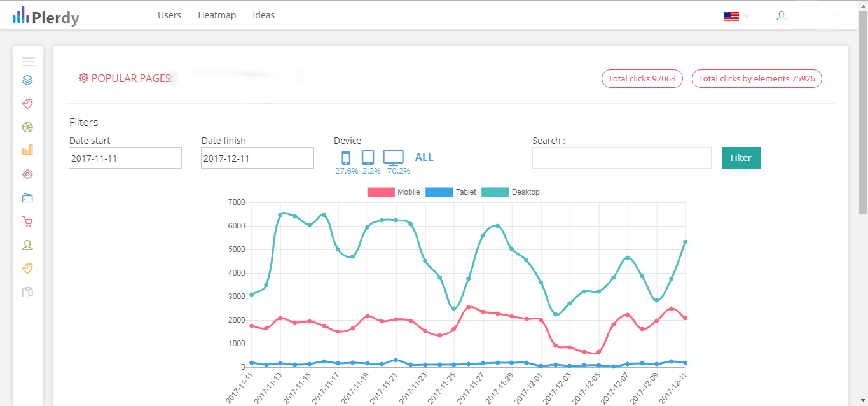868x406 pixels.
Task: Go to the Heatmap menu item
Action: tap(217, 15)
